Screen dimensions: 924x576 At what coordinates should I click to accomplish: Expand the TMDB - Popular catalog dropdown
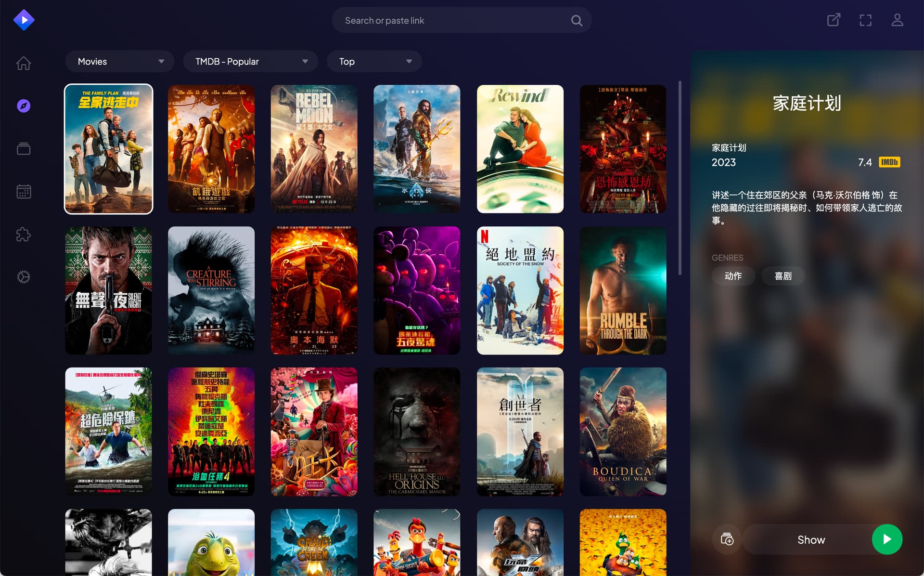250,62
